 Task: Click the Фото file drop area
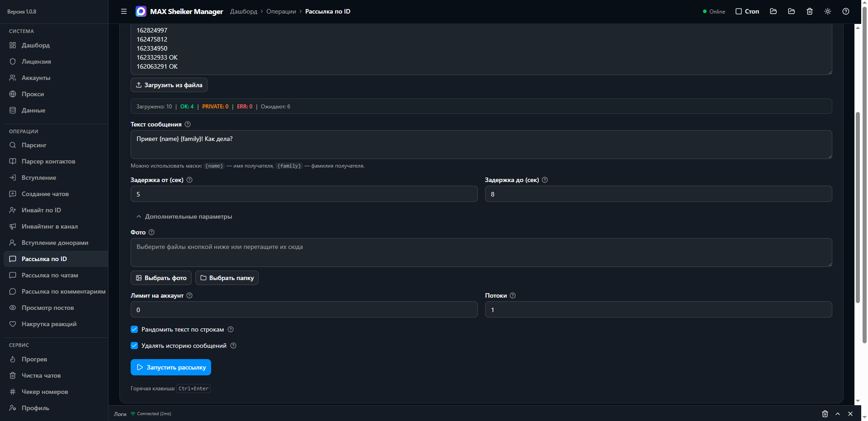coord(481,253)
